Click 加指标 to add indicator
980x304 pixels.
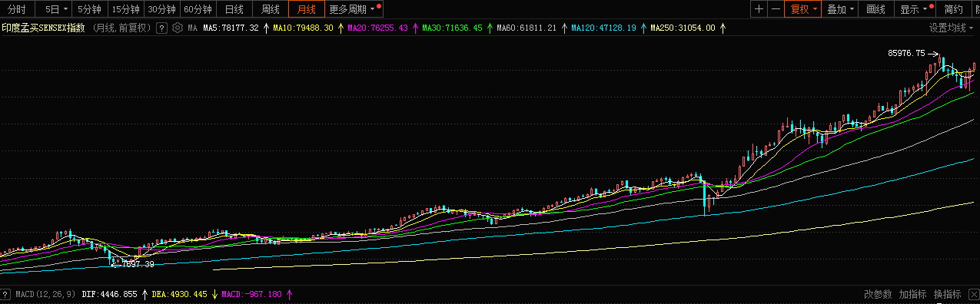913,294
